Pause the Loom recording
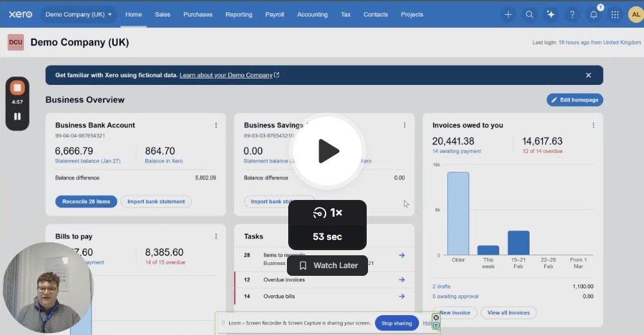The height and width of the screenshot is (335, 644). pos(17,116)
